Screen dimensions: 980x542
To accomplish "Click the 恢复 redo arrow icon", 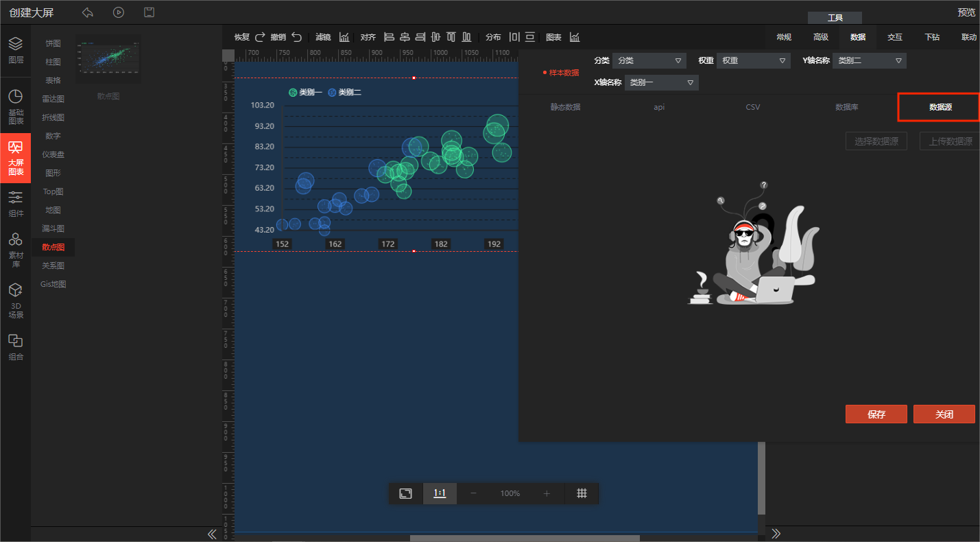I will pyautogui.click(x=260, y=37).
